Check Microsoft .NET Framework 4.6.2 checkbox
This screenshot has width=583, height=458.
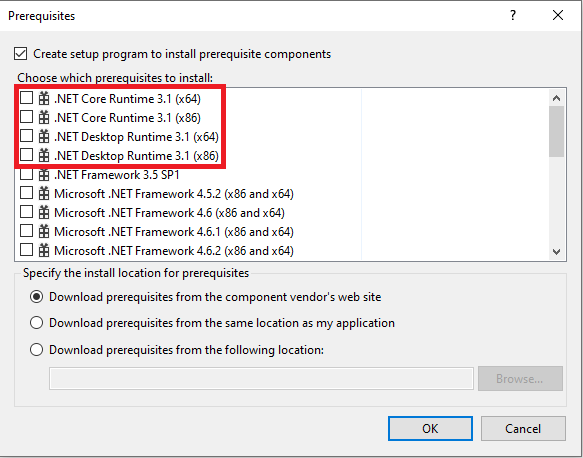(26, 250)
